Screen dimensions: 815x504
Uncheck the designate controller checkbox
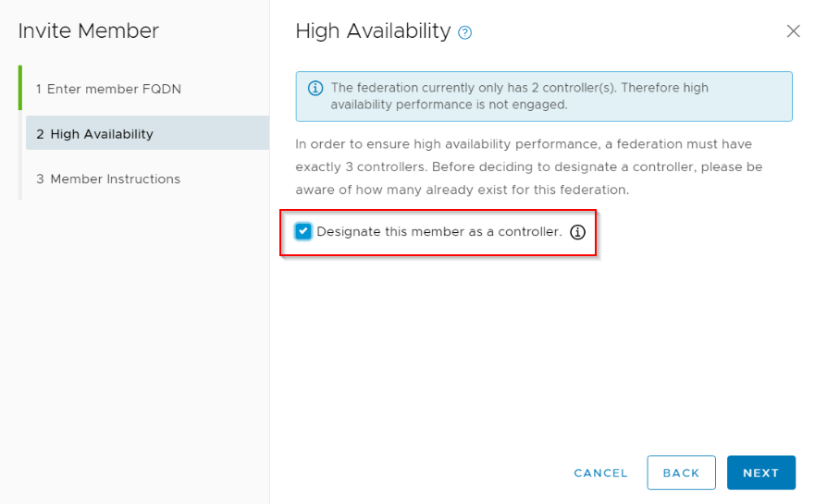tap(303, 231)
